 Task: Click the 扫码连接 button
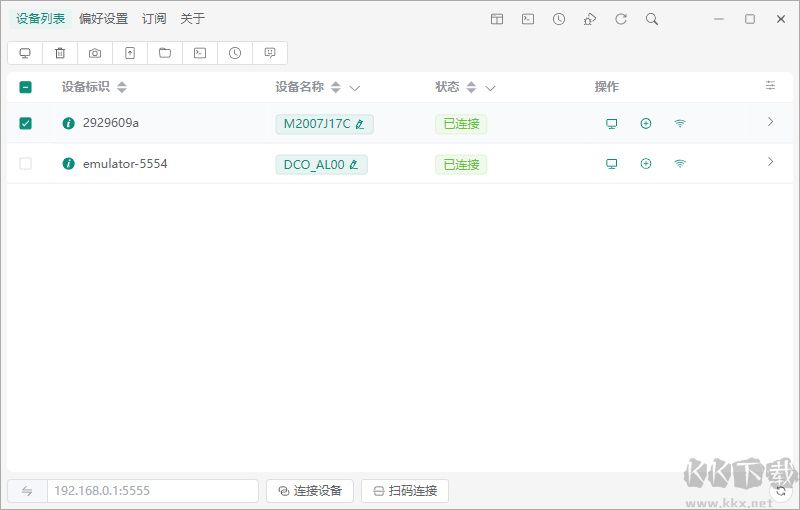[x=405, y=491]
